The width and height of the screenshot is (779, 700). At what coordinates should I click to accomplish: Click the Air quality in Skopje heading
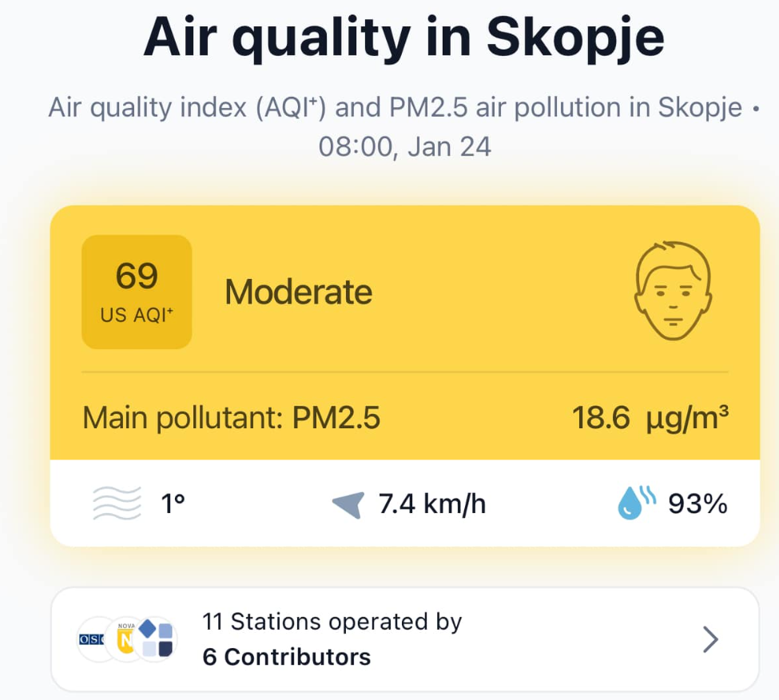click(x=404, y=38)
